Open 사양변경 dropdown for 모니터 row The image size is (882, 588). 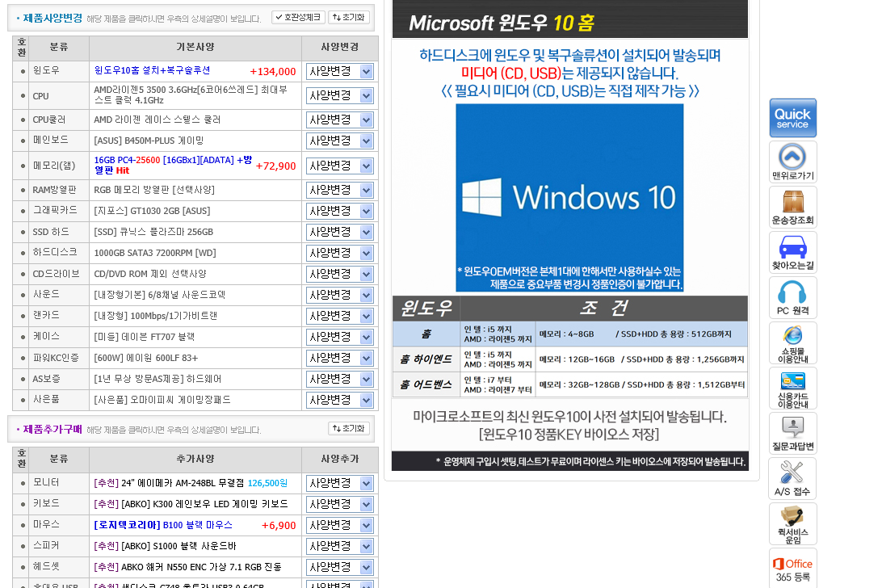pyautogui.click(x=340, y=483)
